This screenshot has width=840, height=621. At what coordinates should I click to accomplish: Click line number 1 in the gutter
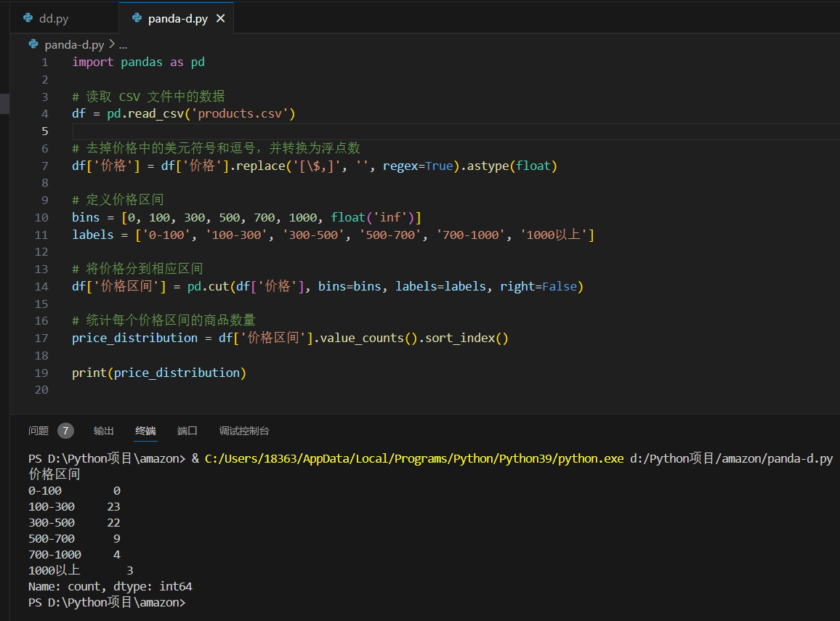coord(45,62)
